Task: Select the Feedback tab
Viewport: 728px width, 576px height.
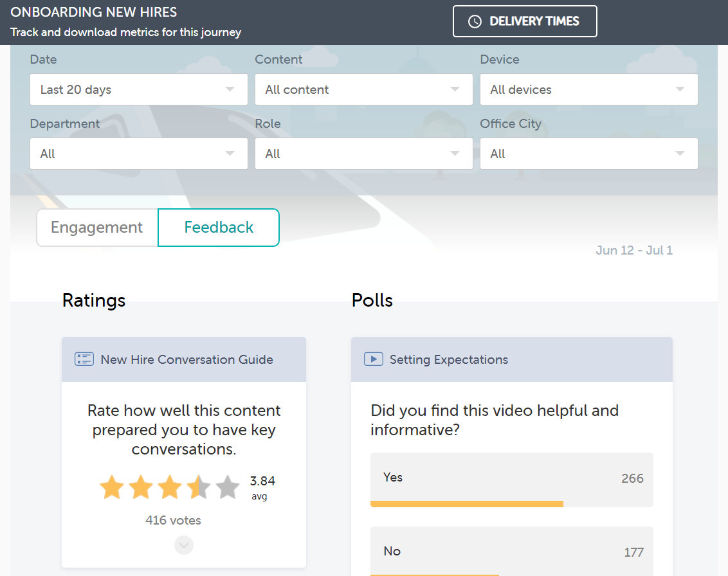Action: coord(218,227)
